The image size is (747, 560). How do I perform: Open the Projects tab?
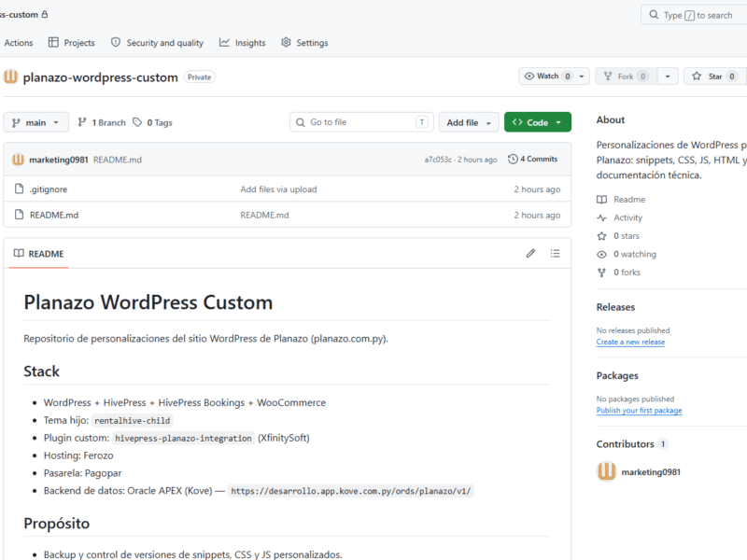tap(72, 42)
